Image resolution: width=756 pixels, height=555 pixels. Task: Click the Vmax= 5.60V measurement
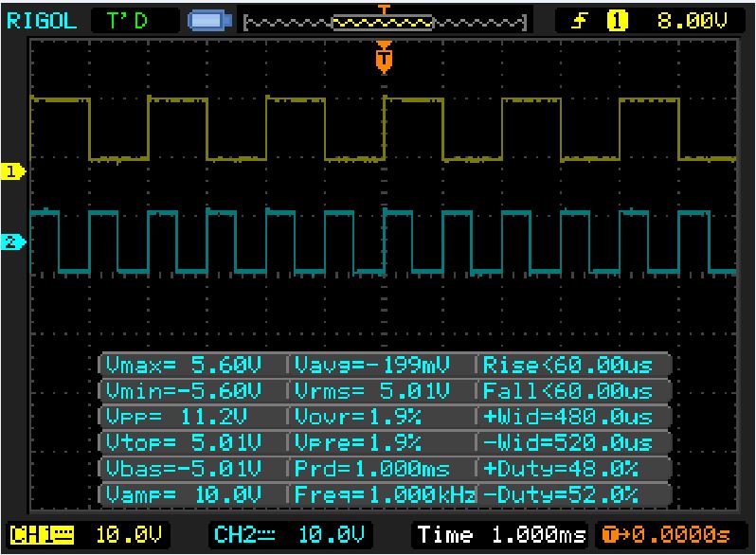(184, 365)
